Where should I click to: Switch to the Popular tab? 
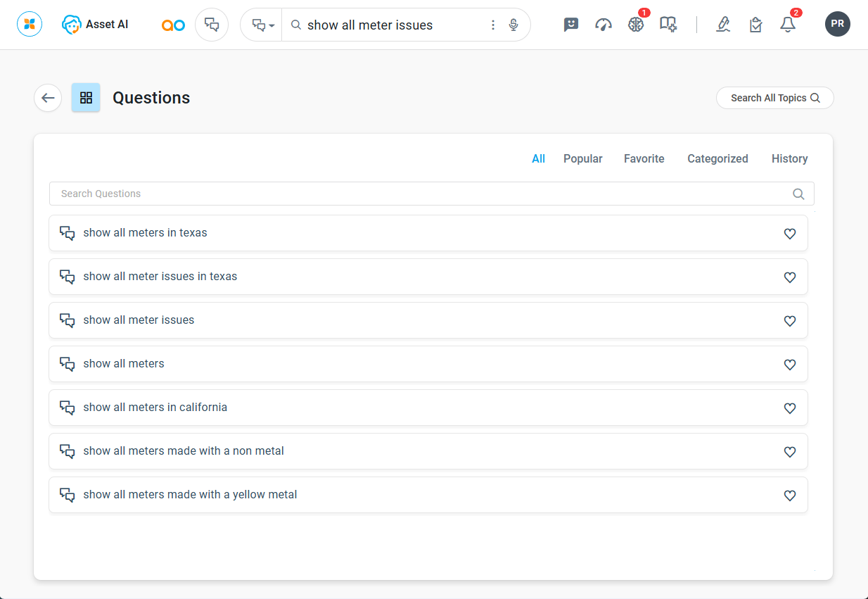point(582,159)
